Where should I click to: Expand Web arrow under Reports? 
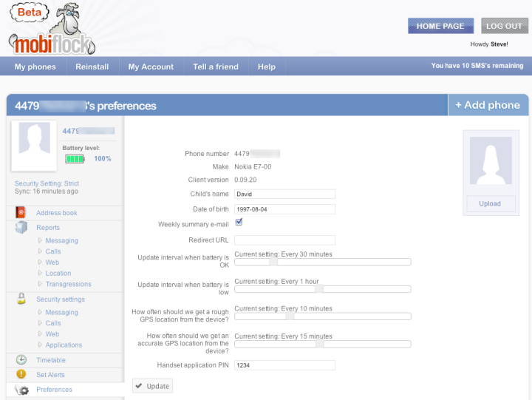[x=40, y=262]
